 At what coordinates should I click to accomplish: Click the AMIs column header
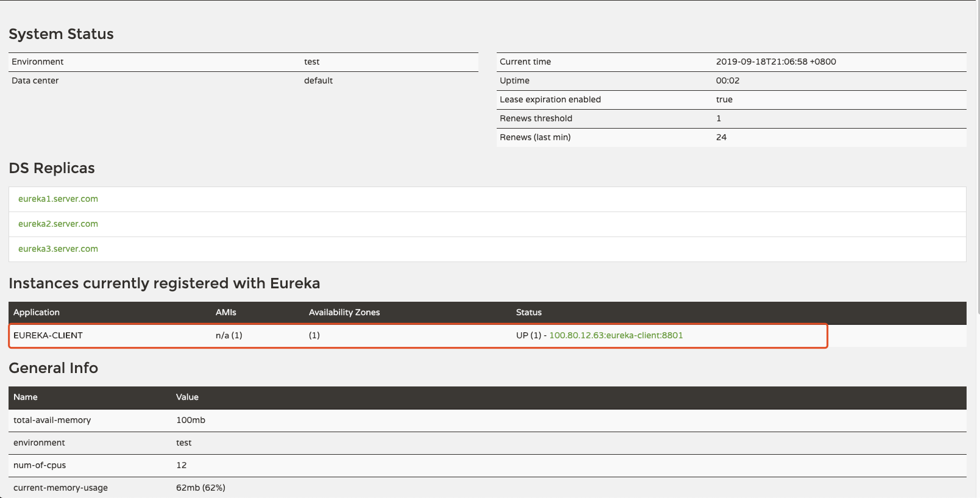226,312
